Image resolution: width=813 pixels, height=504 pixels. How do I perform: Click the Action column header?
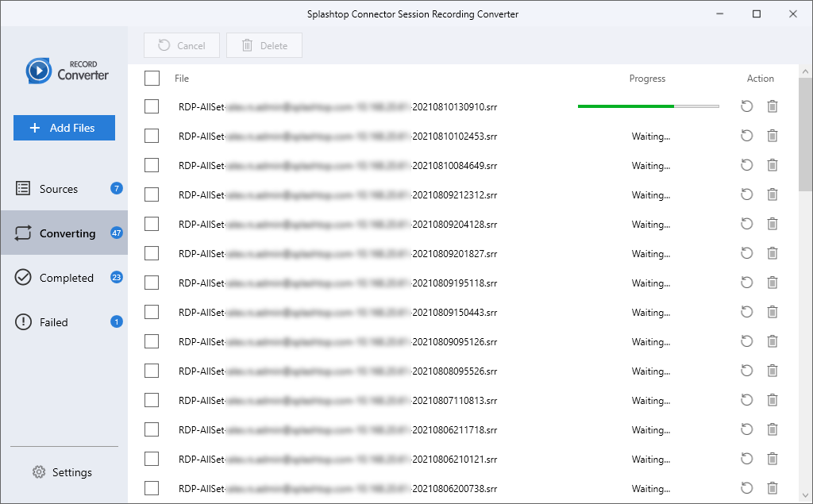point(760,79)
